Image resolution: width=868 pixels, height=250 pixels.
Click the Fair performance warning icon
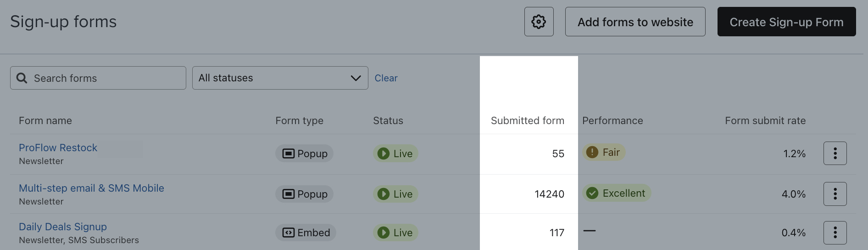(x=592, y=152)
